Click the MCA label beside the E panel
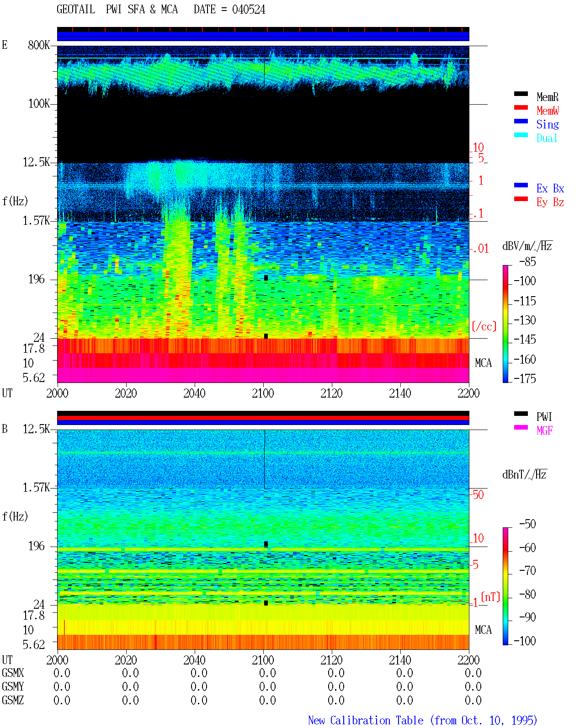585x728 pixels. pyautogui.click(x=483, y=363)
